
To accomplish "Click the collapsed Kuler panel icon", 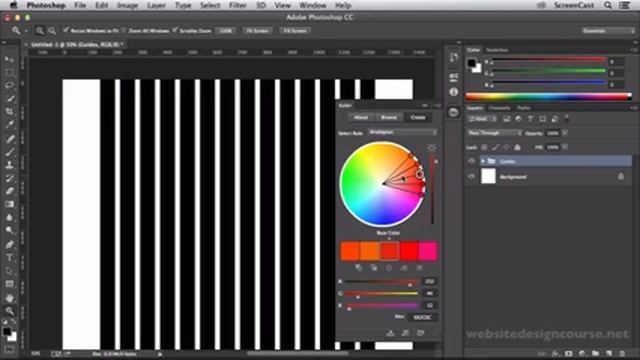I will 453,112.
